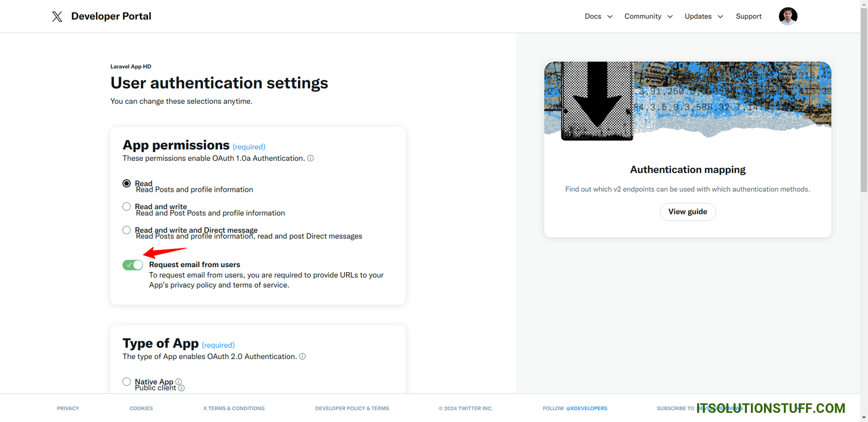Image resolution: width=868 pixels, height=422 pixels.
Task: Click the X logo icon
Action: pos(57,16)
